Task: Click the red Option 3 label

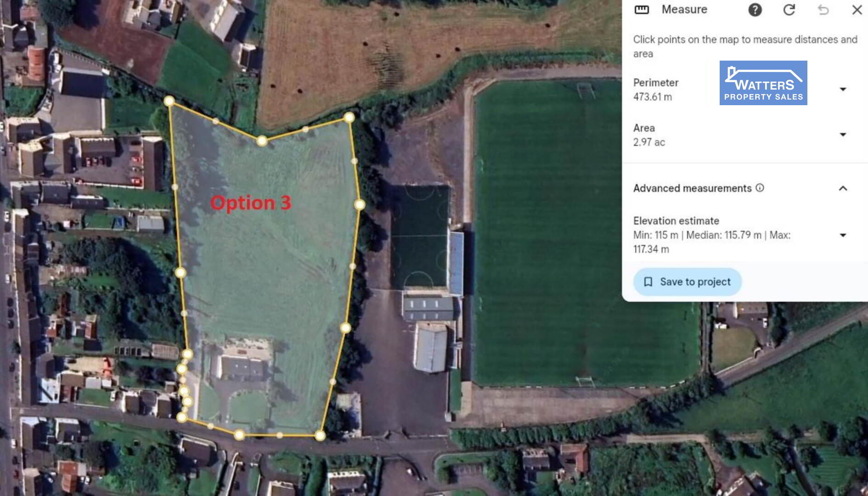Action: tap(251, 203)
